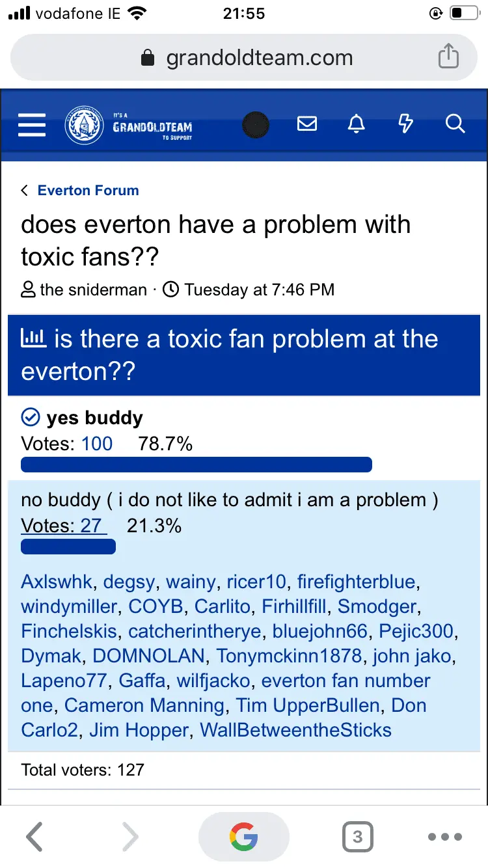
Task: Open the hamburger navigation menu
Action: pyautogui.click(x=32, y=124)
